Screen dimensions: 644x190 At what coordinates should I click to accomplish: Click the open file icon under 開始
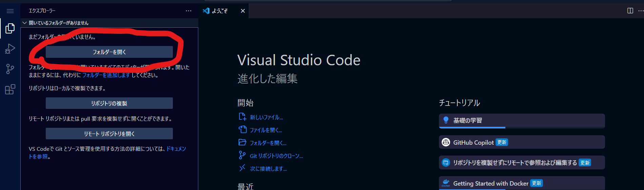[x=242, y=129]
